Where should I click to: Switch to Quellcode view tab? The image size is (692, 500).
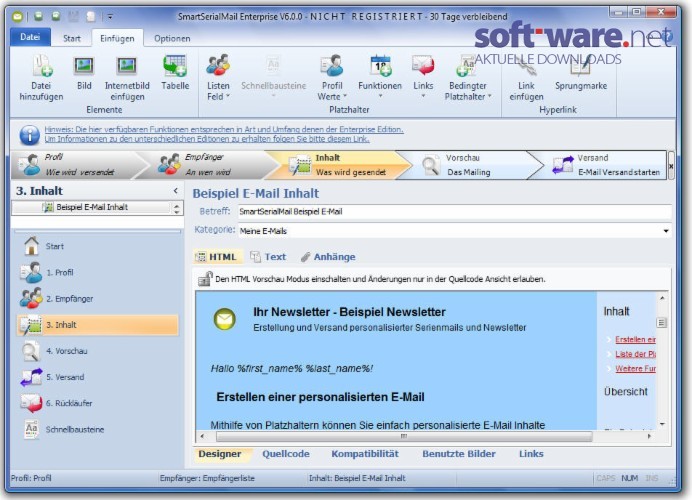[x=286, y=454]
